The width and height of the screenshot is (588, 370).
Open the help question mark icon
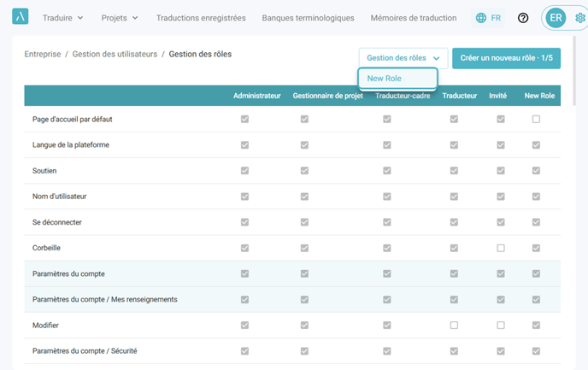point(523,18)
